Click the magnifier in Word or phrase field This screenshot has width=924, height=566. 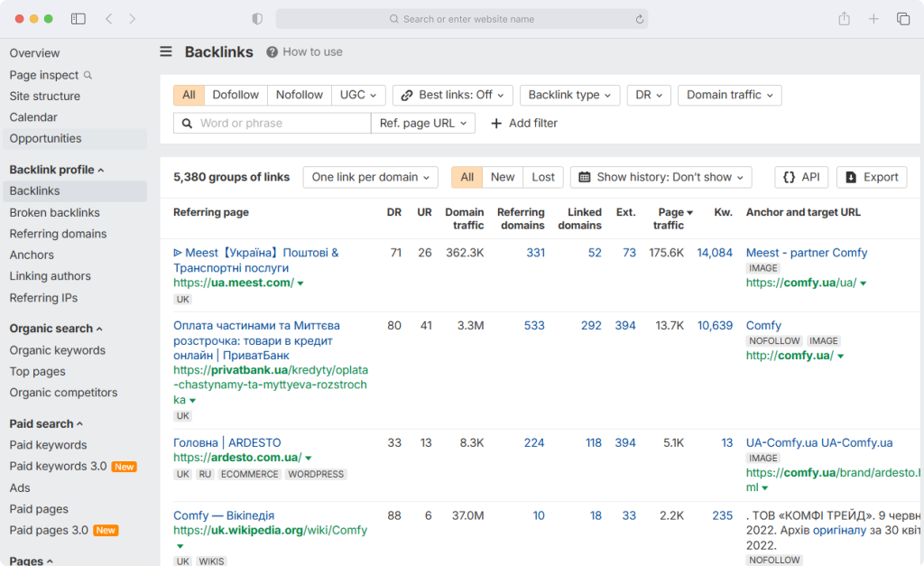(187, 124)
